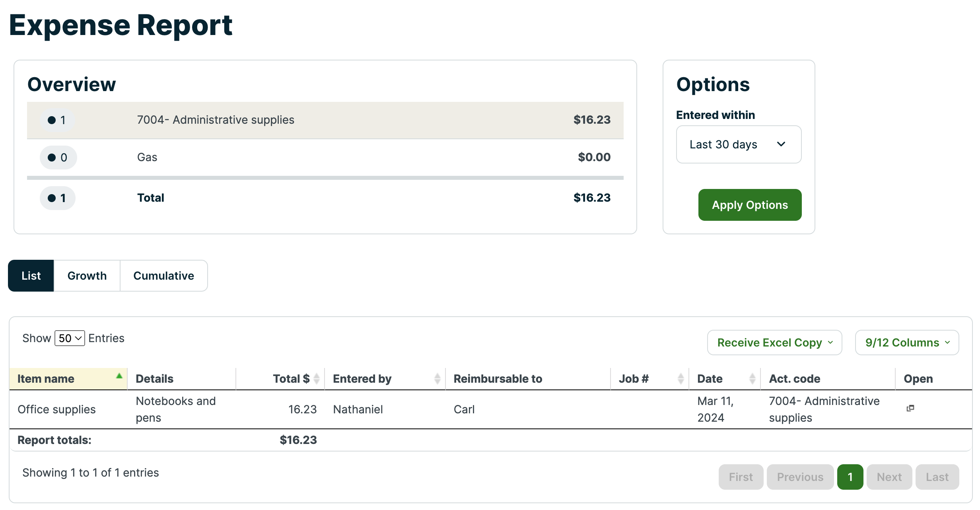Select page 1 in pagination

tap(850, 477)
